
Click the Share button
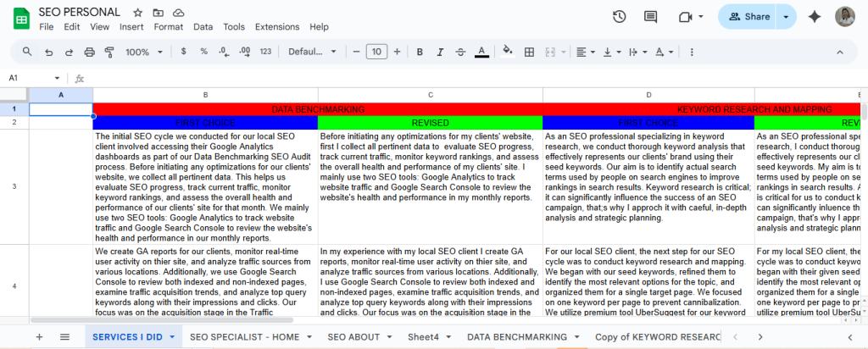coord(749,17)
